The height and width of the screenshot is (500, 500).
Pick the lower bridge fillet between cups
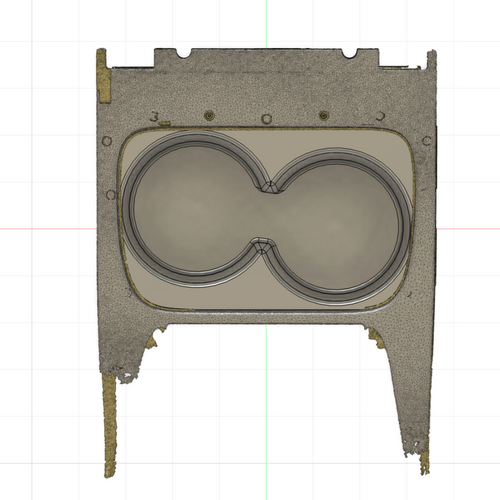[263, 246]
